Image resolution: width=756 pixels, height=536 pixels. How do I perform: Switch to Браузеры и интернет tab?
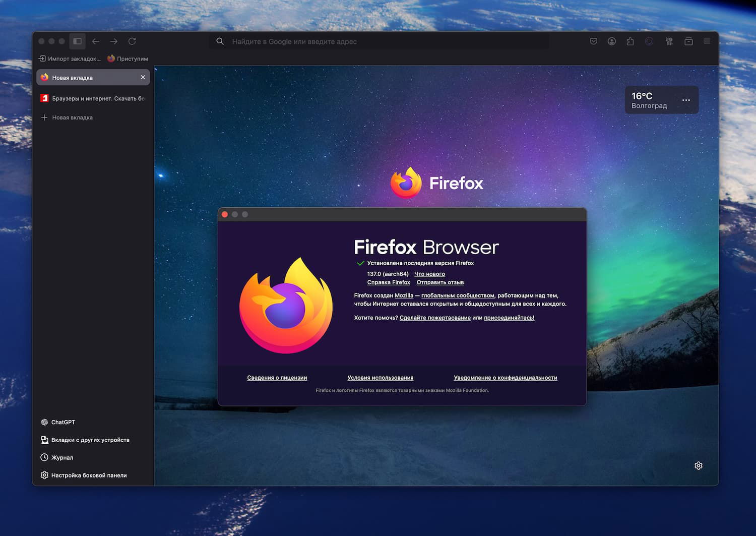[93, 98]
